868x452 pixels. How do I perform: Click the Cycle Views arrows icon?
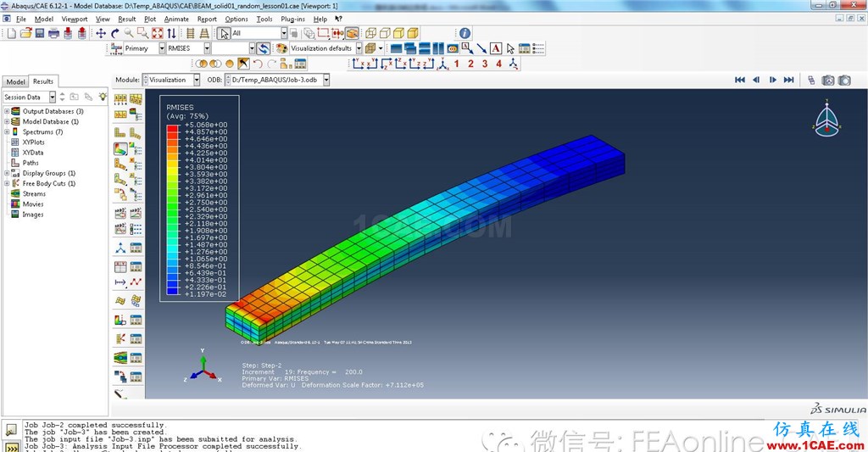(x=171, y=34)
